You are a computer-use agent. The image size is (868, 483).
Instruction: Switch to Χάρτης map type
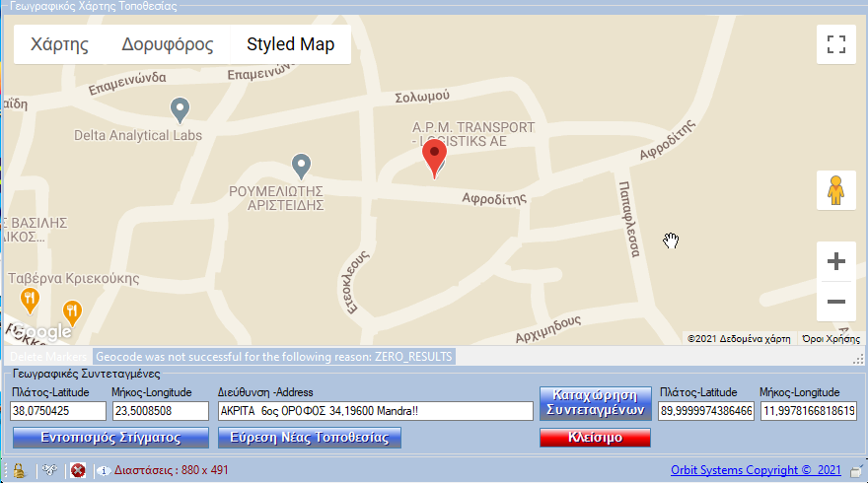pos(59,44)
